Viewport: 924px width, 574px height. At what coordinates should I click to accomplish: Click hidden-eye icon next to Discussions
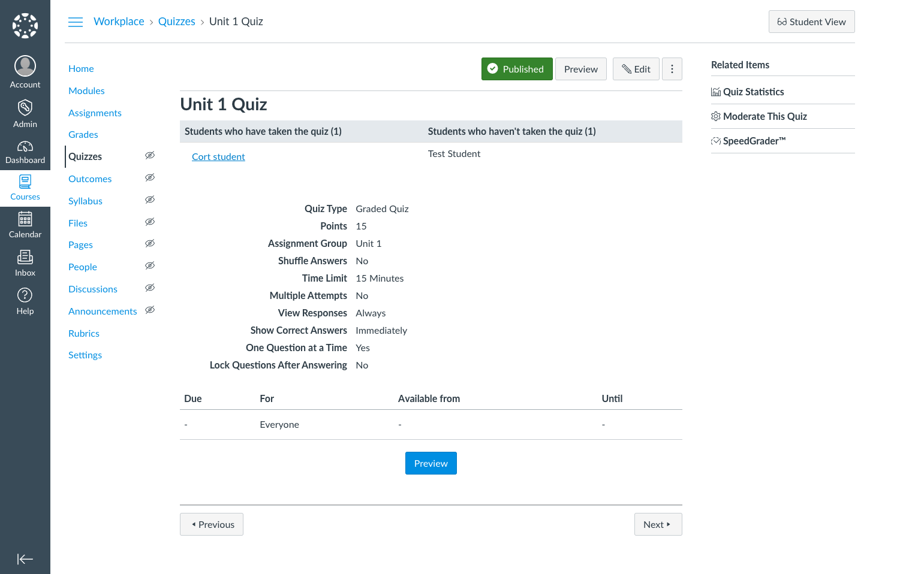pyautogui.click(x=150, y=288)
